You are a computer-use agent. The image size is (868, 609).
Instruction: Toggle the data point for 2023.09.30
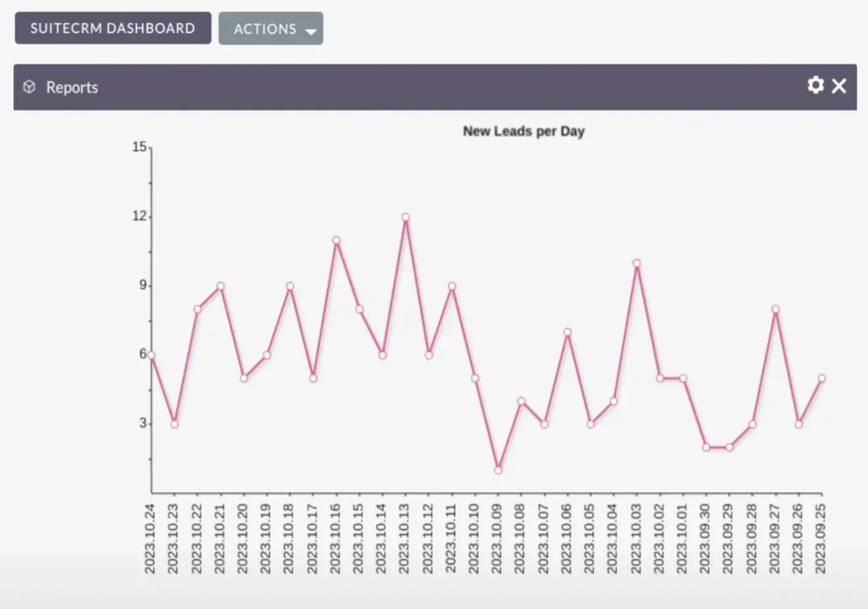705,447
